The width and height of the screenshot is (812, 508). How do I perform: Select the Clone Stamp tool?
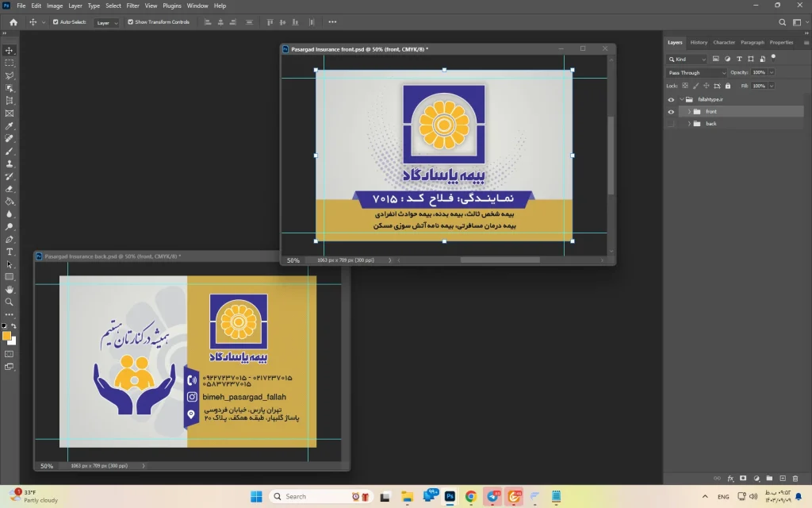(10, 164)
